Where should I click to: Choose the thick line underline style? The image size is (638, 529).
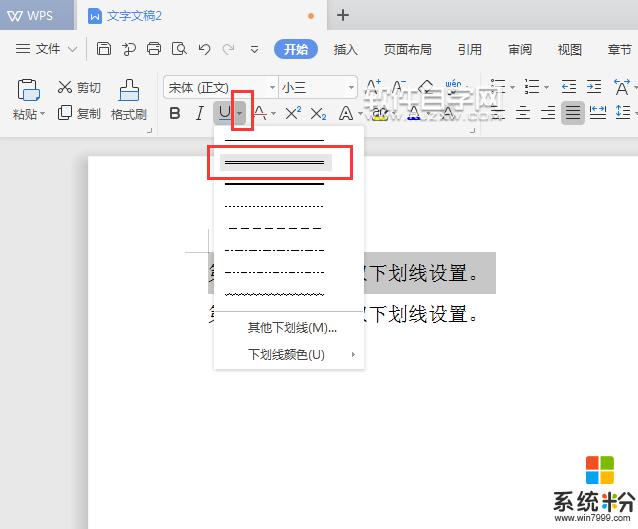(275, 184)
